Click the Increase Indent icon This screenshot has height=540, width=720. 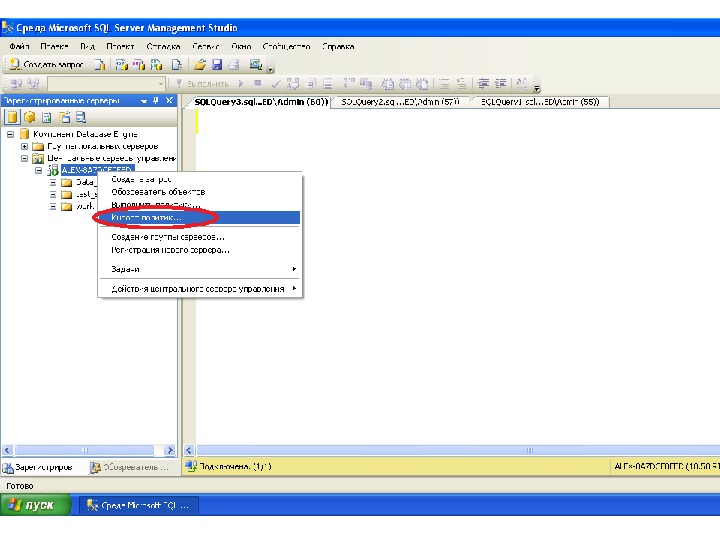501,84
